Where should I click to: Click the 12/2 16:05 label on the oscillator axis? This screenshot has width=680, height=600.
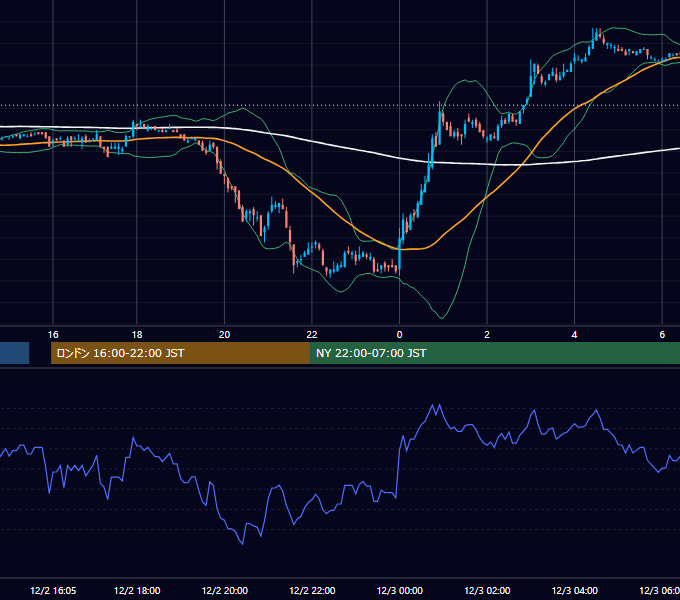click(53, 590)
